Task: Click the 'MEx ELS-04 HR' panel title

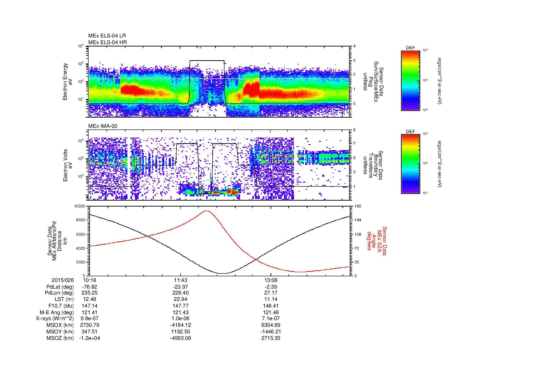Action: pyautogui.click(x=107, y=42)
